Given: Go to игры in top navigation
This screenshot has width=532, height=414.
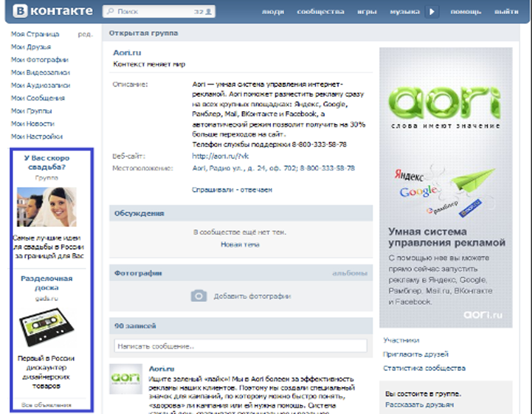Looking at the screenshot, I should click(x=367, y=12).
